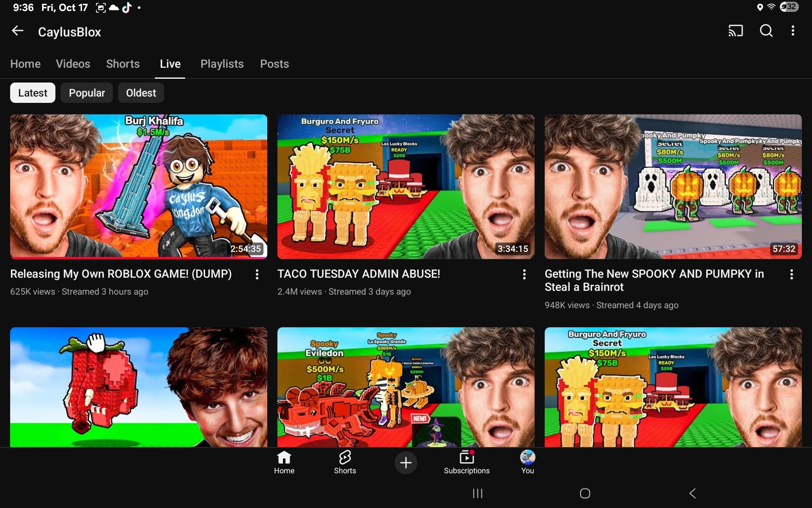
Task: Open the Cast to device icon
Action: pos(735,31)
